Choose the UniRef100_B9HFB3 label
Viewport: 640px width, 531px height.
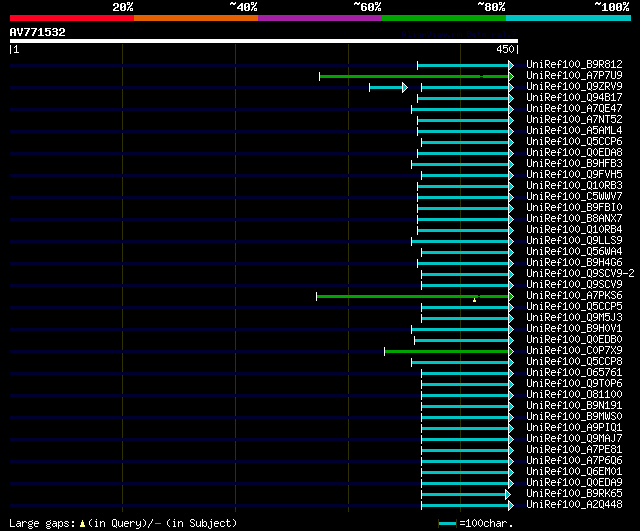pos(574,163)
